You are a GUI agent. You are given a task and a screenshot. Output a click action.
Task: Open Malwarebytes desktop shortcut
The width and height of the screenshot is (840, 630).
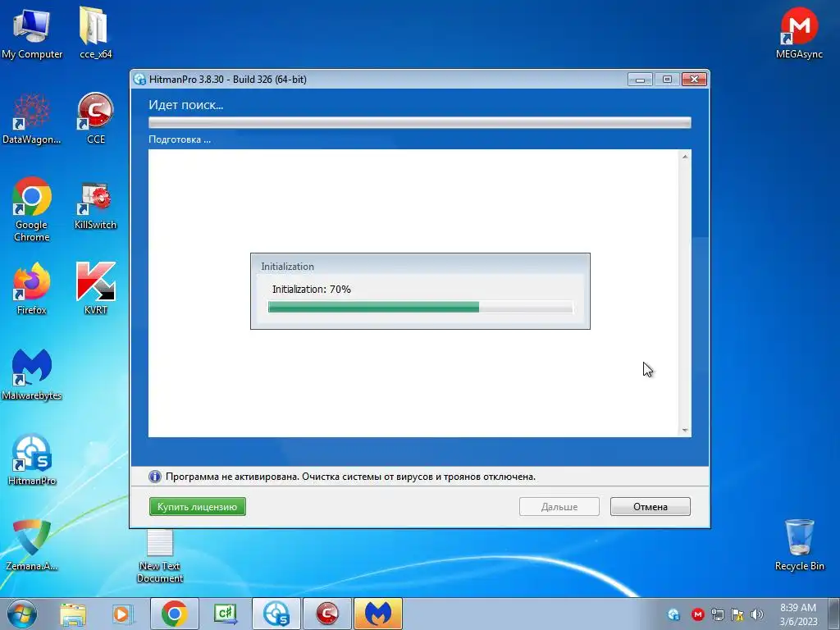[32, 374]
